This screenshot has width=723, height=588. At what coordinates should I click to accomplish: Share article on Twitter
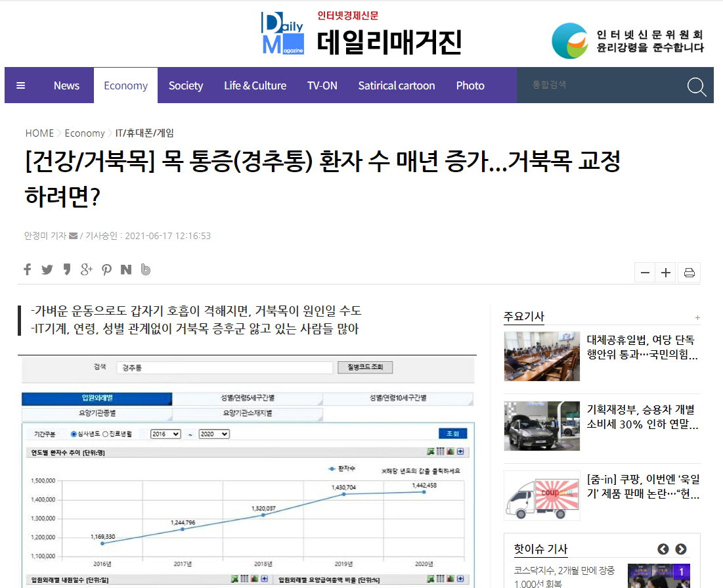[47, 269]
